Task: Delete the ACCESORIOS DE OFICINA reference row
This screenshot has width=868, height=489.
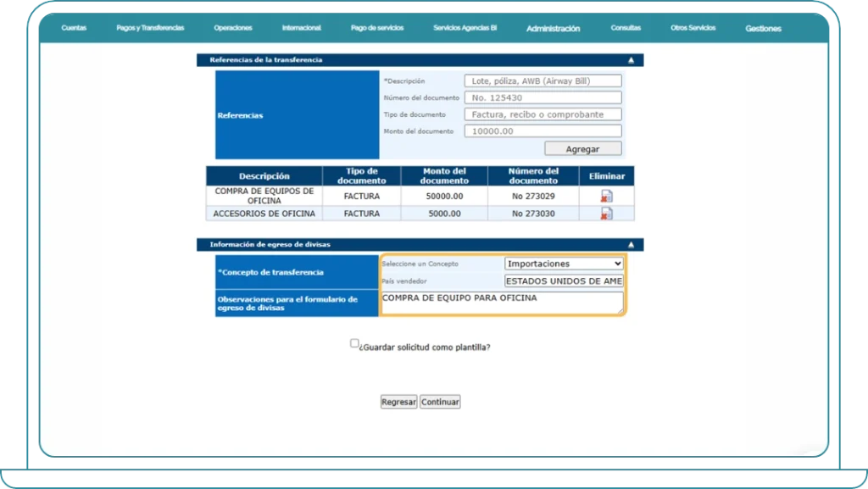Action: click(606, 214)
